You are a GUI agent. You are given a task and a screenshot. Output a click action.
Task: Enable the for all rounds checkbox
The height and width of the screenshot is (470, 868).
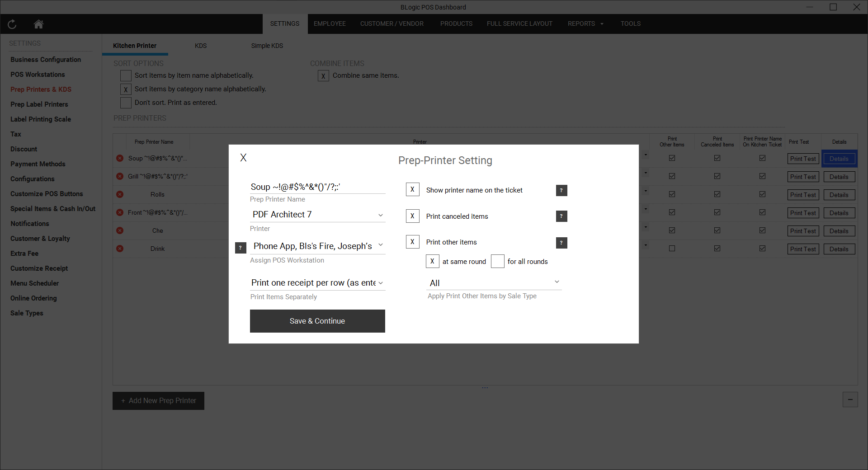pos(497,261)
